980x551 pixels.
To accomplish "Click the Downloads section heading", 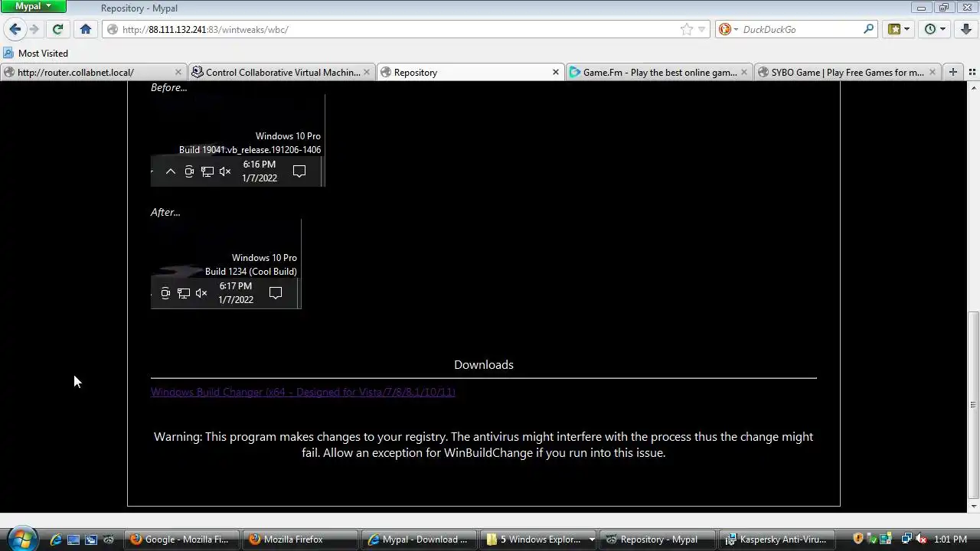I will [484, 364].
